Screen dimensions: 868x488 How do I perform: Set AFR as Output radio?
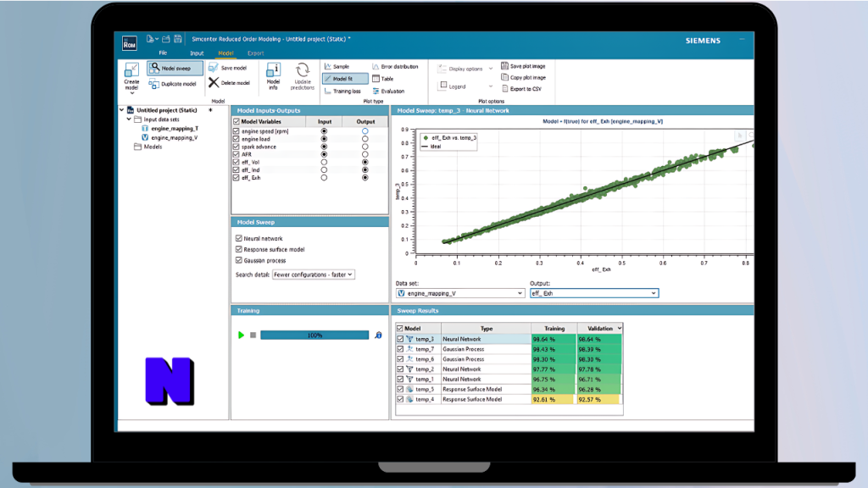[364, 154]
